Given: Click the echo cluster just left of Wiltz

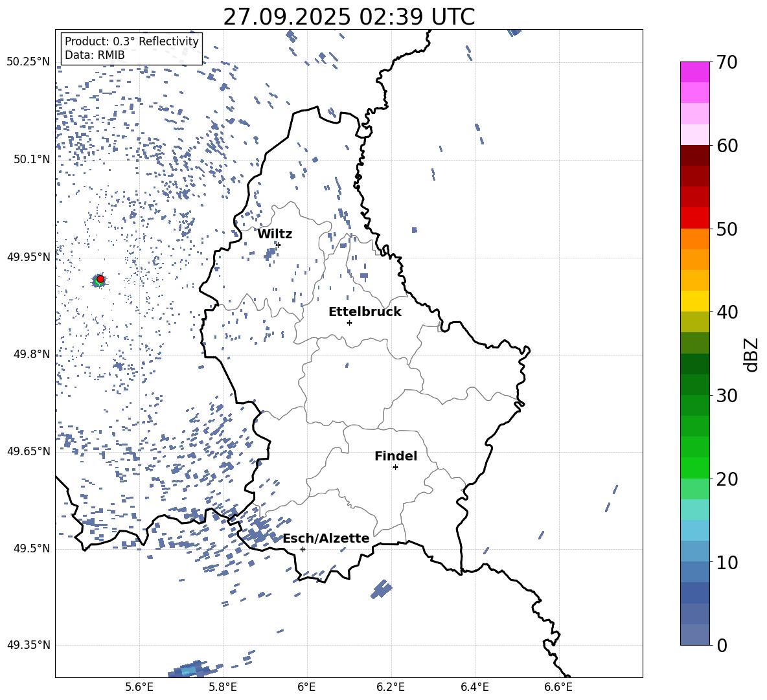Looking at the screenshot, I should tap(270, 253).
